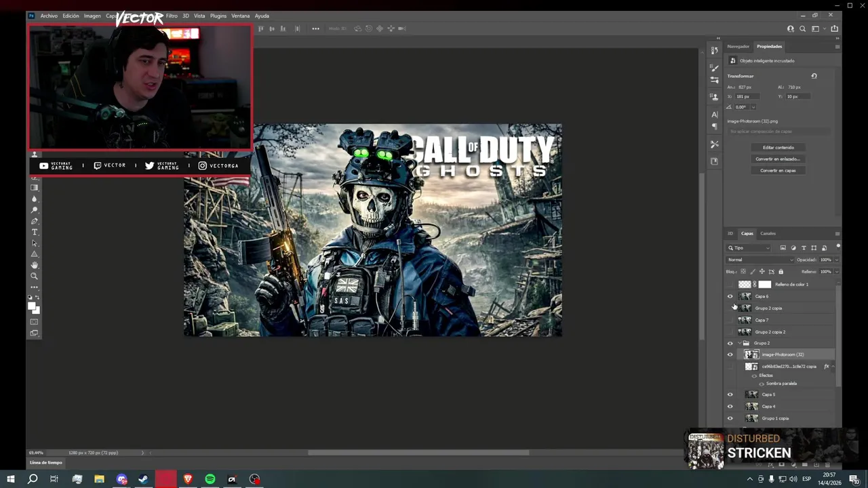Screen dimensions: 868x488
Task: Filter layers by adjustment layers icon
Action: tap(793, 248)
